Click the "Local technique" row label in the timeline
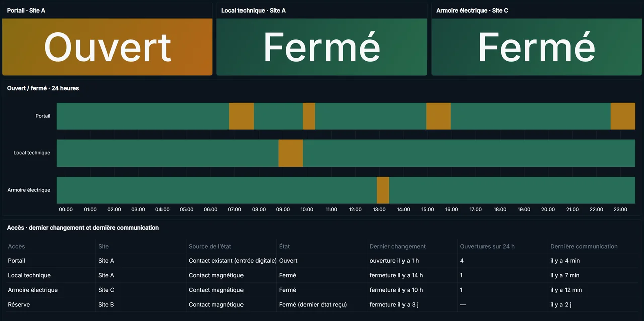This screenshot has width=644, height=321. pos(32,153)
